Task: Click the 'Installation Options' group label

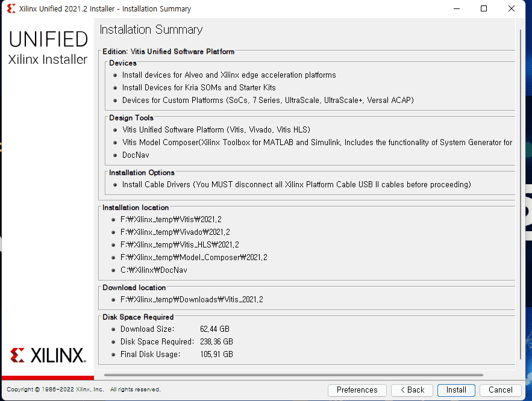Action: click(x=142, y=173)
